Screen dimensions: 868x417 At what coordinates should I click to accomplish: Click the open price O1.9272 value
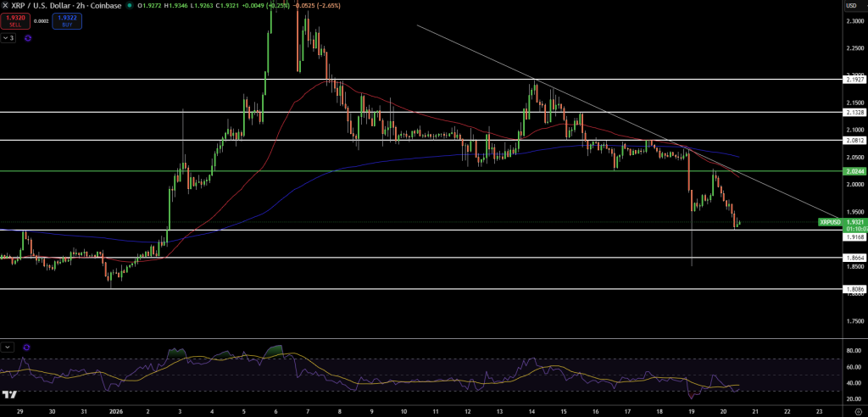(x=147, y=6)
